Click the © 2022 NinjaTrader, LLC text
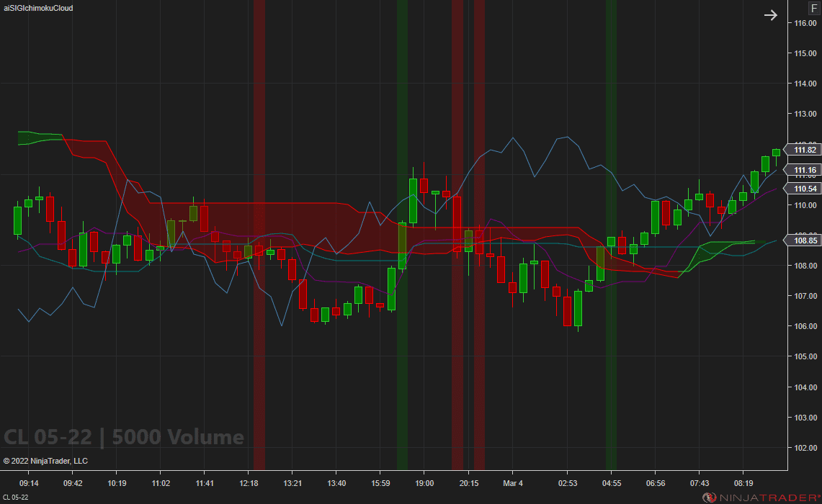Viewport: 822px width, 504px height. point(45,461)
